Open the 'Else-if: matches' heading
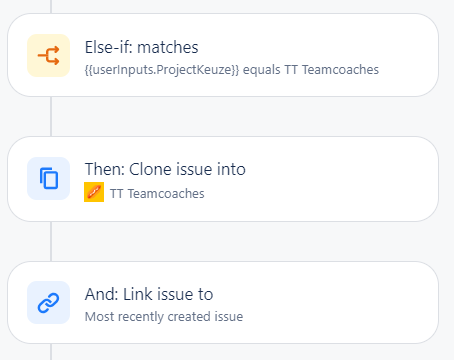 click(142, 47)
